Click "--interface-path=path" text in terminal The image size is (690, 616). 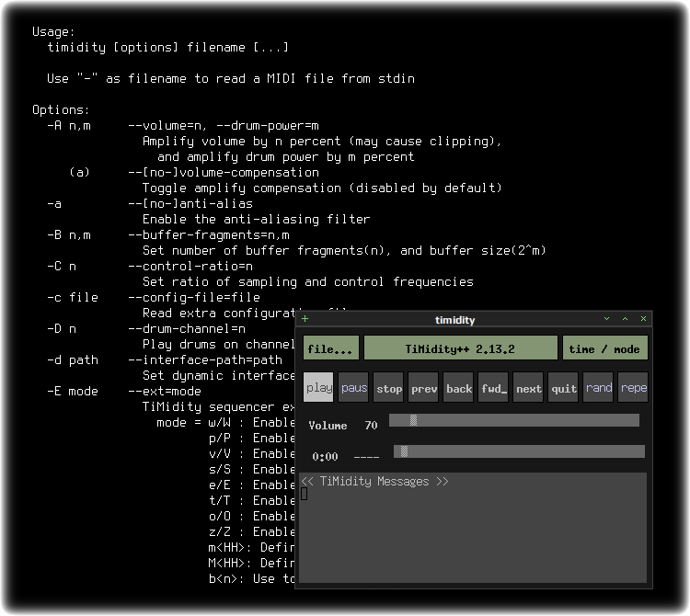click(205, 360)
